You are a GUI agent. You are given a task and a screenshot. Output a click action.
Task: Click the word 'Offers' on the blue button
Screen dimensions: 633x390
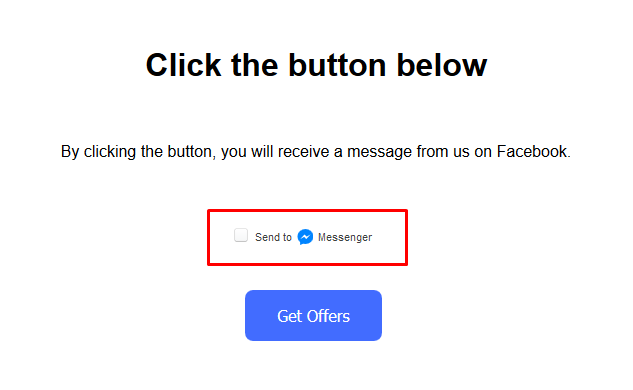[328, 316]
